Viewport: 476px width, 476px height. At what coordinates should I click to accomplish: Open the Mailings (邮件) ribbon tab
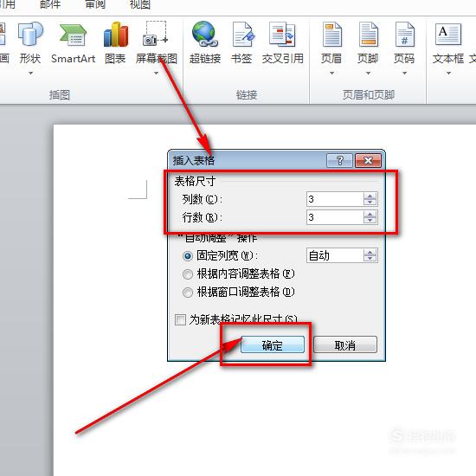50,4
